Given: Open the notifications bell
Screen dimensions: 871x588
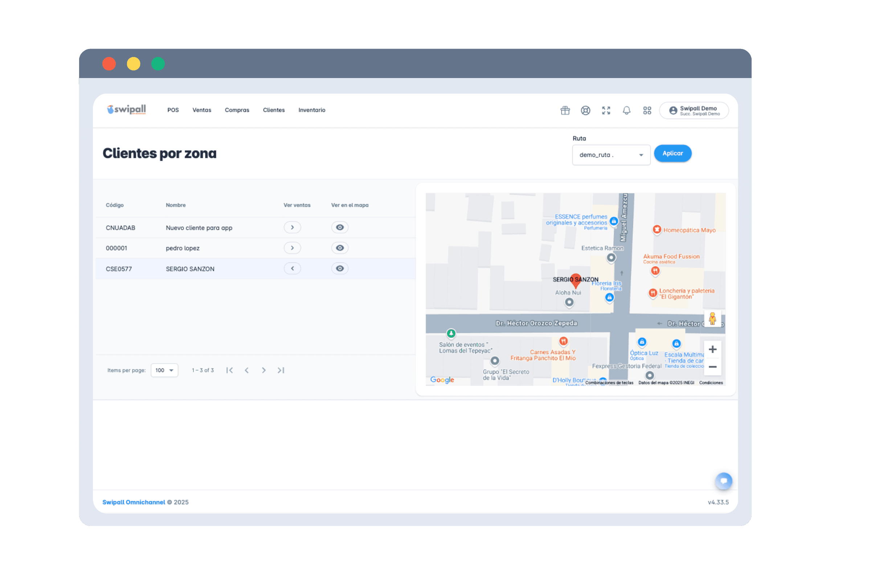Looking at the screenshot, I should tap(626, 110).
